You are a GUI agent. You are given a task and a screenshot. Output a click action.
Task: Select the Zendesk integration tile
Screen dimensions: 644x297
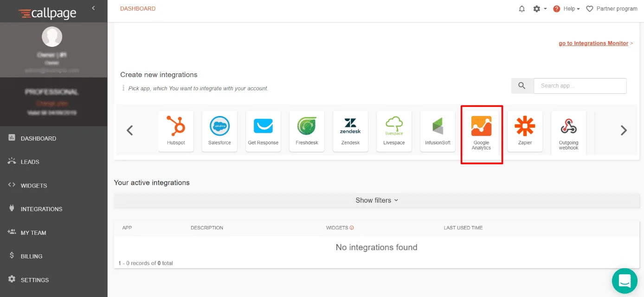350,131
